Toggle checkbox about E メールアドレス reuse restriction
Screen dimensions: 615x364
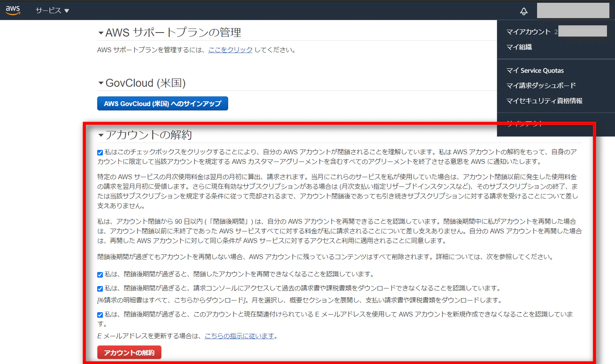click(x=100, y=315)
